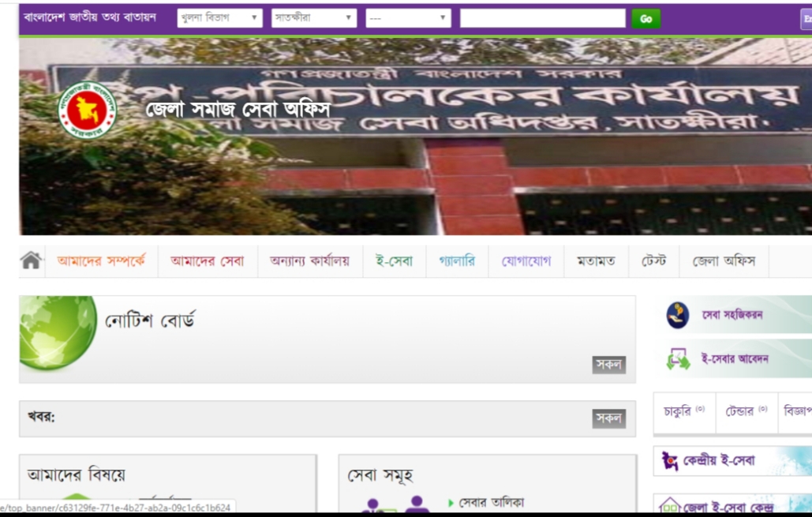Click the green globe notice board icon
This screenshot has width=812, height=517.
(58, 332)
